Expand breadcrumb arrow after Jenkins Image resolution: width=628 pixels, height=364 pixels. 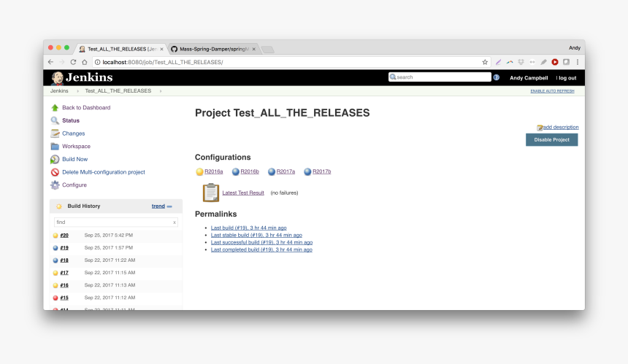(77, 91)
